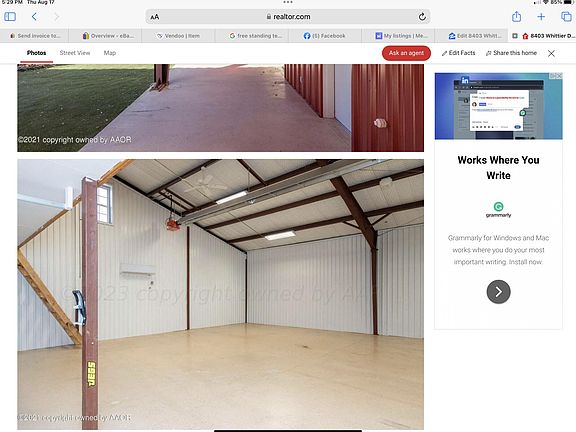
Task: Click the Ask an agent button
Action: 406,53
